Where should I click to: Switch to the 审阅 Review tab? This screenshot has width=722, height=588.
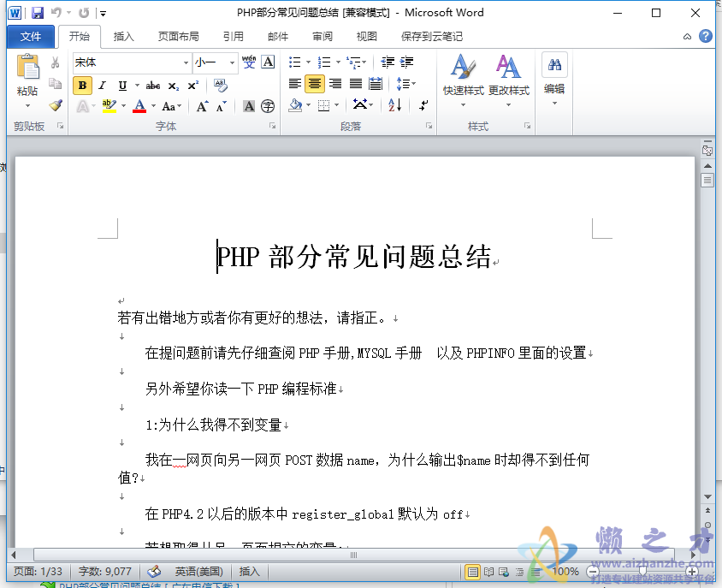point(323,37)
